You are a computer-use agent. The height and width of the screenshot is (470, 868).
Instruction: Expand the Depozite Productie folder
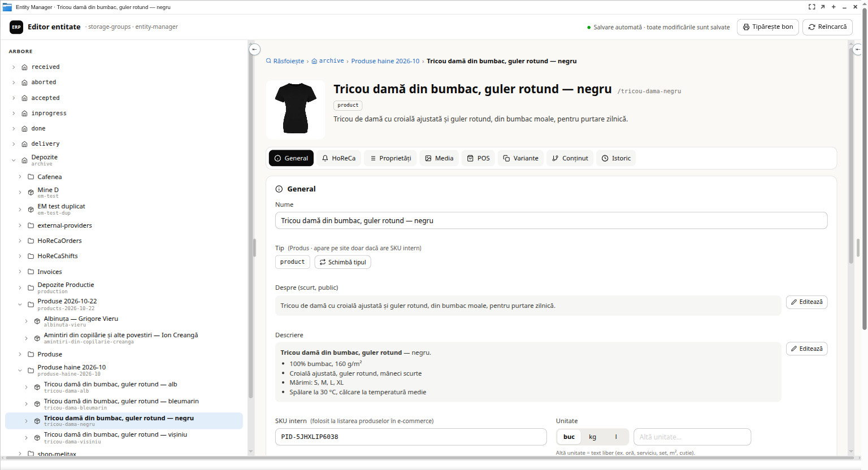point(20,288)
